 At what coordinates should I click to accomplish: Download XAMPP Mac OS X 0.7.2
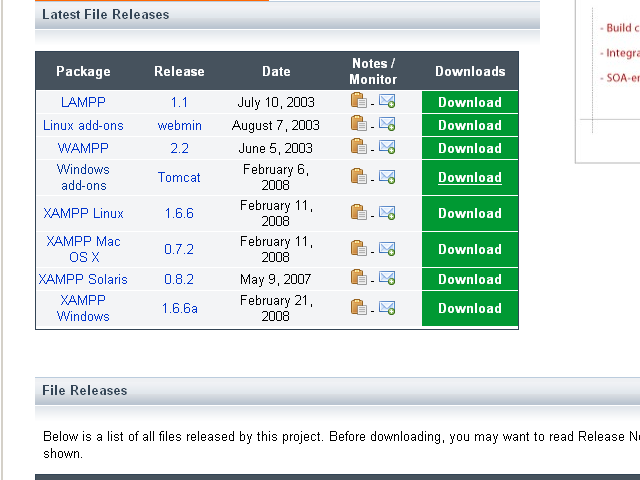click(470, 249)
